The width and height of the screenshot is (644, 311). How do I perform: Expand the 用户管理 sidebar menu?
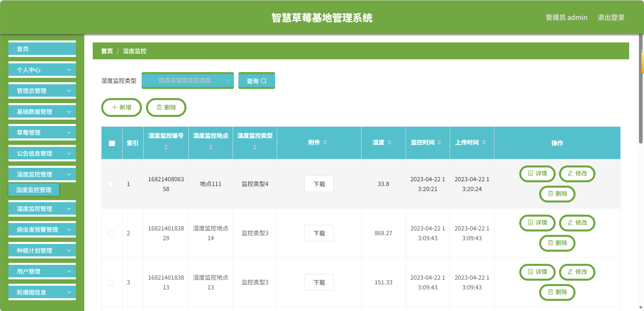click(x=42, y=271)
